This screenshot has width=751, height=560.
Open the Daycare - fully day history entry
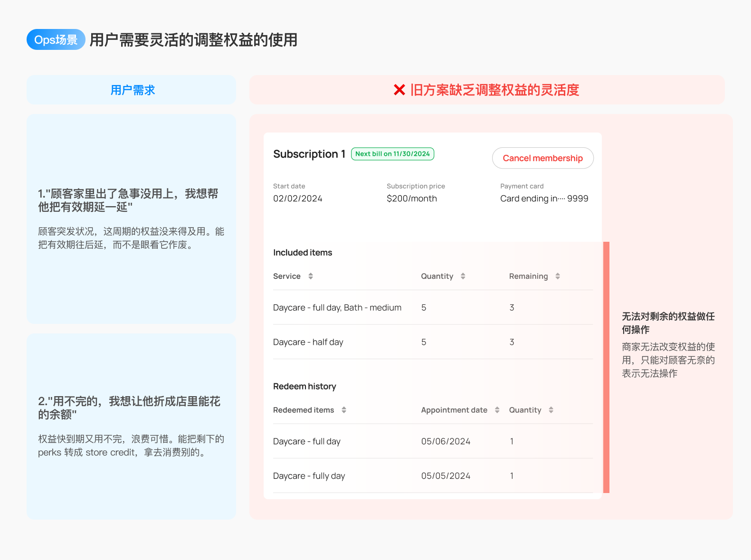(433, 476)
